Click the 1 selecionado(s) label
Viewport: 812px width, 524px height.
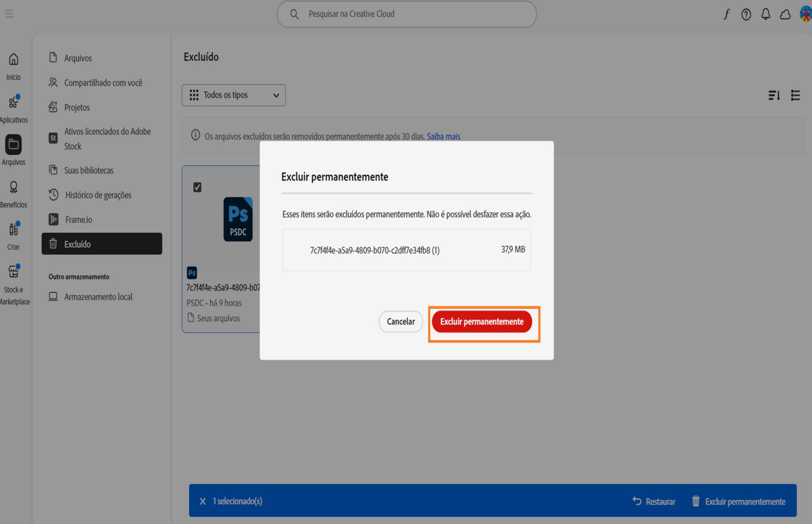pyautogui.click(x=237, y=501)
